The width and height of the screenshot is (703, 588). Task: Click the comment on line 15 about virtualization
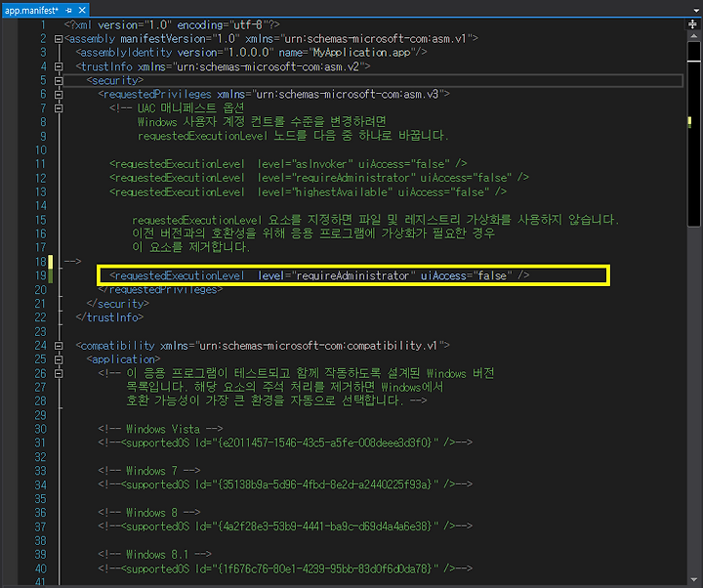[x=375, y=220]
